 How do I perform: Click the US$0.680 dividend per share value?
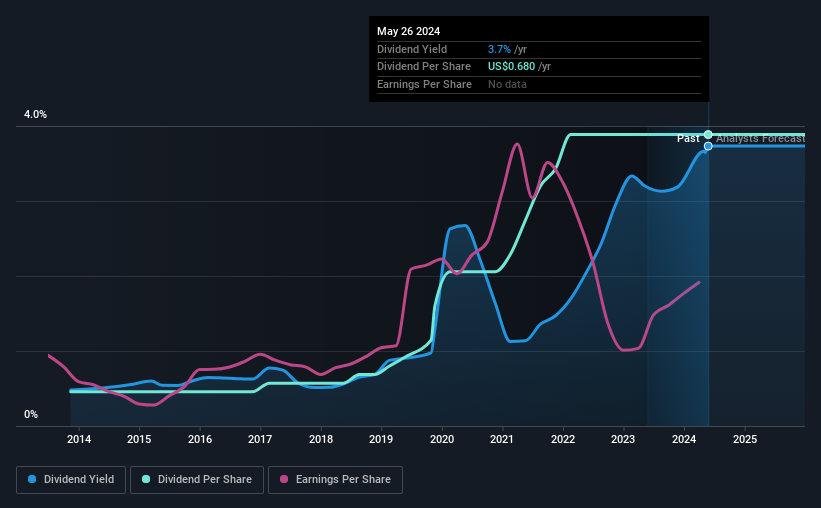click(x=512, y=67)
